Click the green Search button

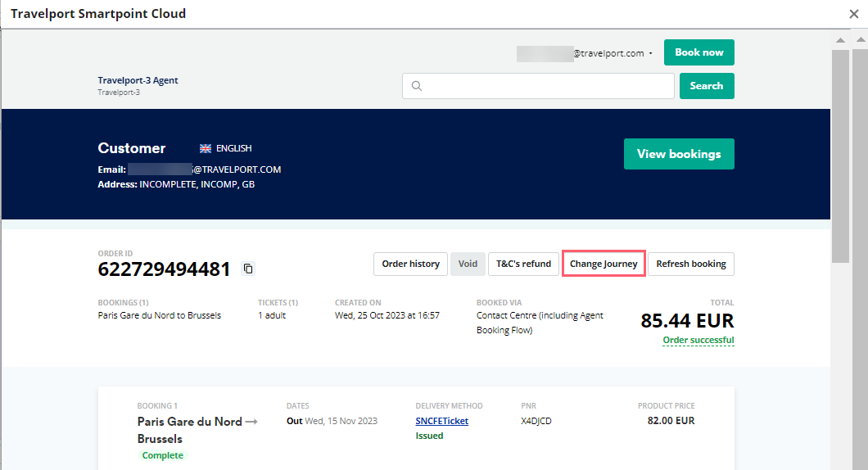click(x=707, y=86)
